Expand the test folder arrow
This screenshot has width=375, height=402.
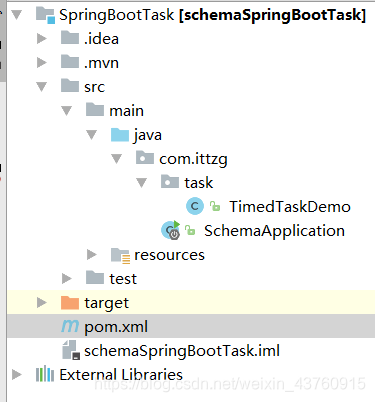(x=67, y=279)
